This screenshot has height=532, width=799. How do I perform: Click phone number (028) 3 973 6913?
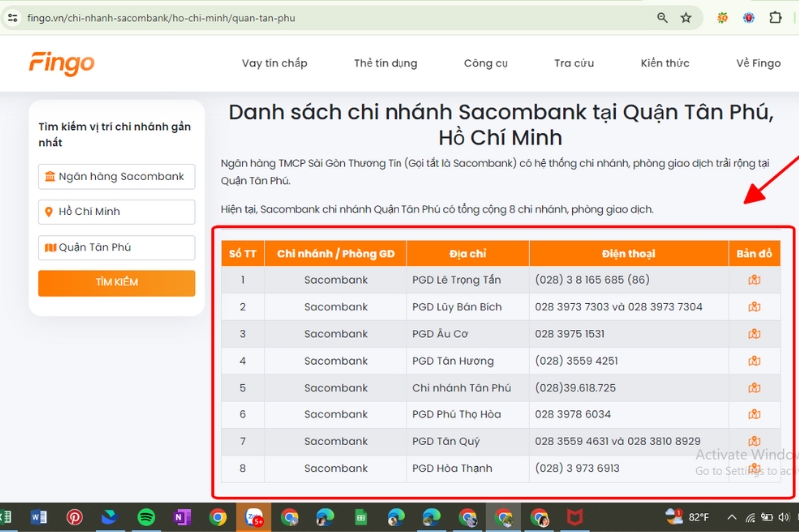click(577, 468)
